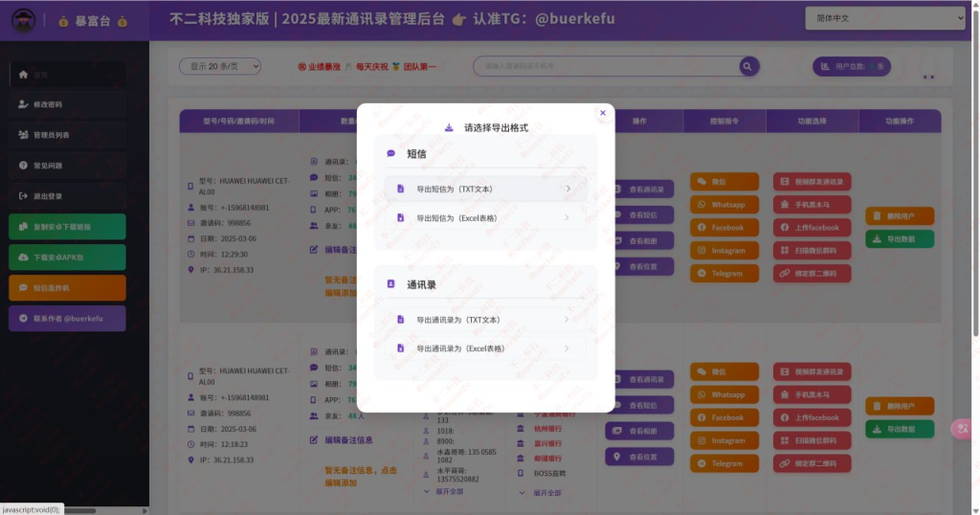Image resolution: width=980 pixels, height=515 pixels.
Task: Focus the invite code or phone search field
Action: (606, 66)
